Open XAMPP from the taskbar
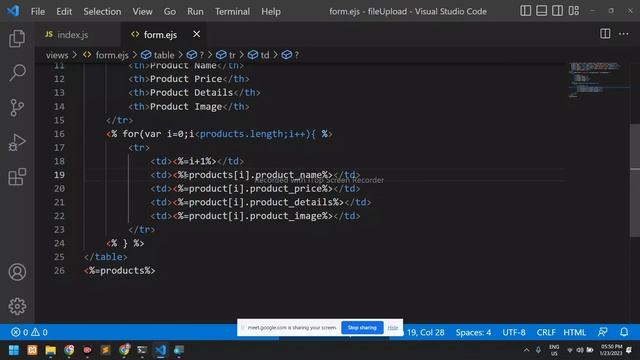Image resolution: width=640 pixels, height=360 pixels. point(32,350)
